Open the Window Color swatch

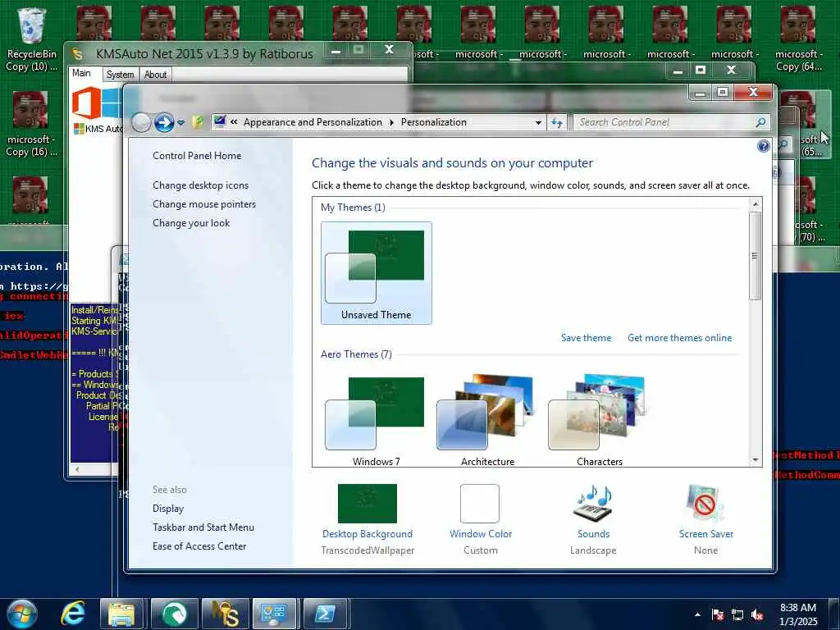[479, 504]
